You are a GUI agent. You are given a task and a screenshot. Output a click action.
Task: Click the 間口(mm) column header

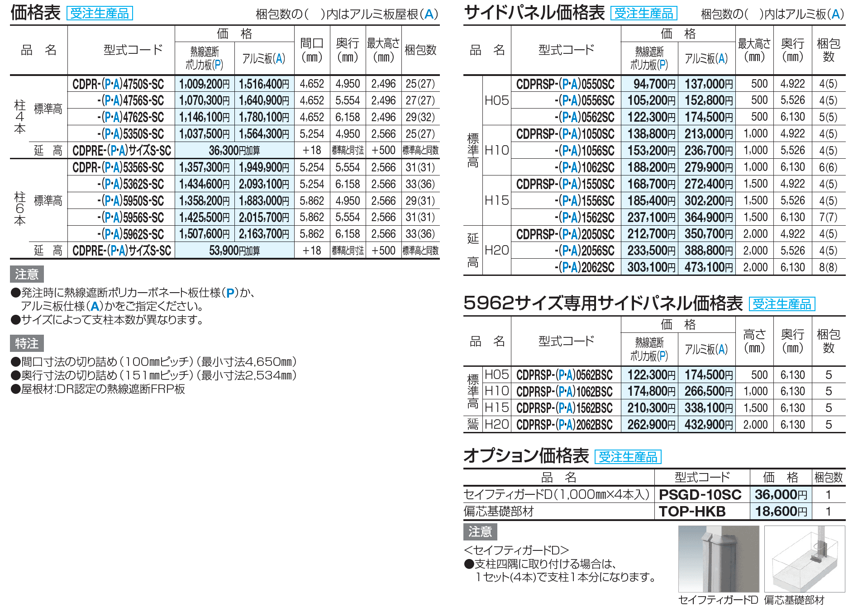coord(312,50)
